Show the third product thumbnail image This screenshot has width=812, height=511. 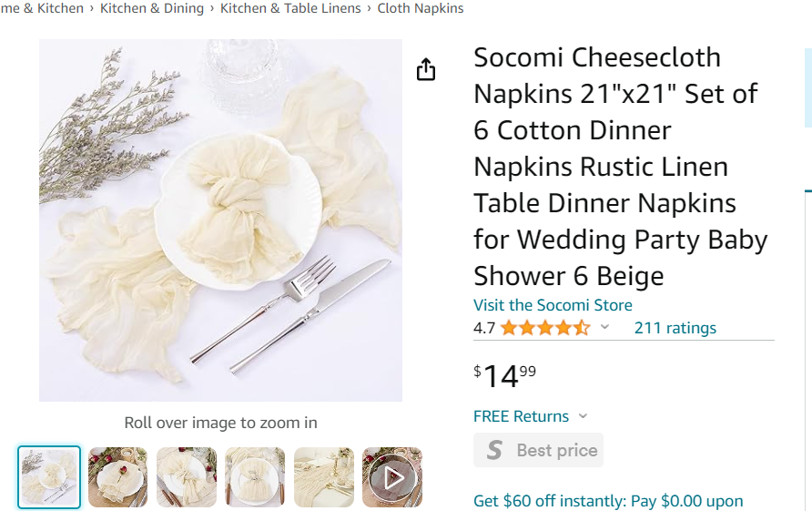[x=187, y=477]
